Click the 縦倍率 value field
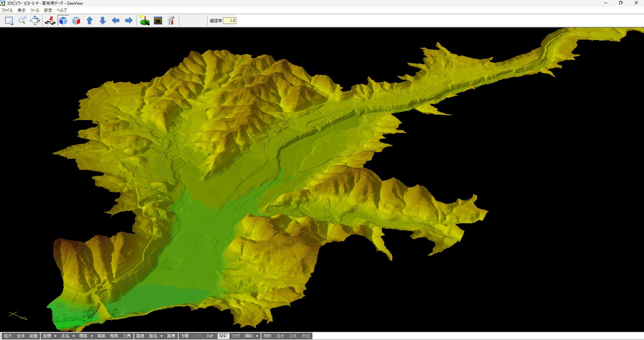Screen dimensions: 644x340 pos(230,21)
